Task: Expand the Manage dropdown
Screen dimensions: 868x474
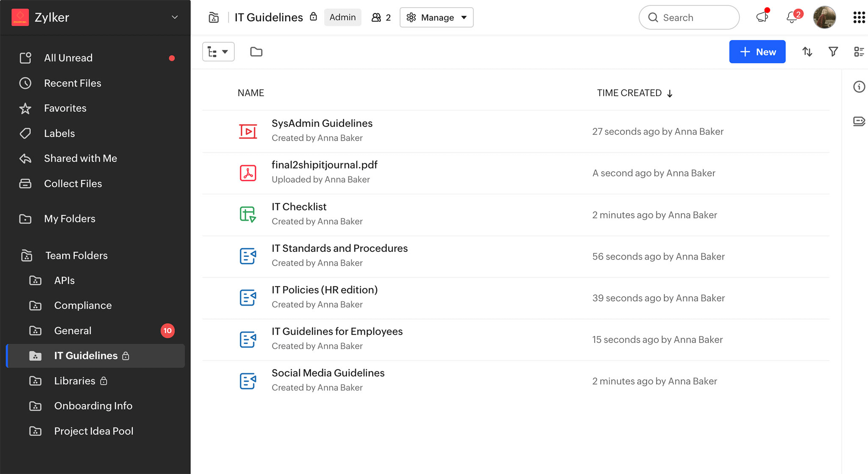Action: [437, 17]
